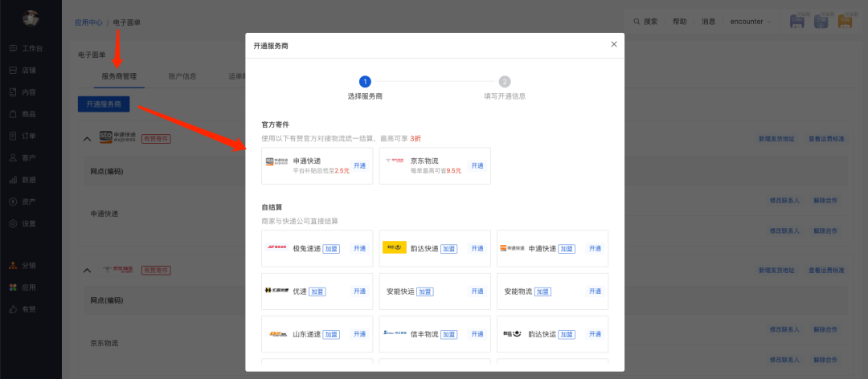The image size is (868, 379).
Task: Click the 优速 logo
Action: (x=276, y=291)
